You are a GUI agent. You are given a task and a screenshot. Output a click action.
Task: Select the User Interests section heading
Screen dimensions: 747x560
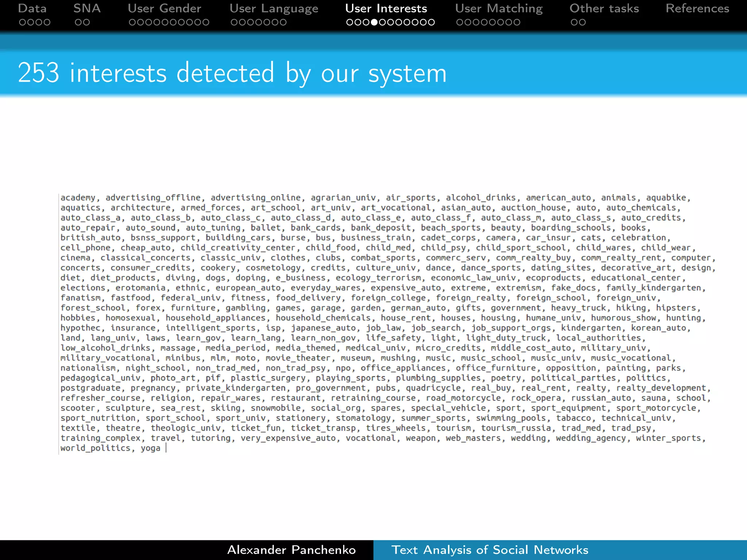pos(386,8)
